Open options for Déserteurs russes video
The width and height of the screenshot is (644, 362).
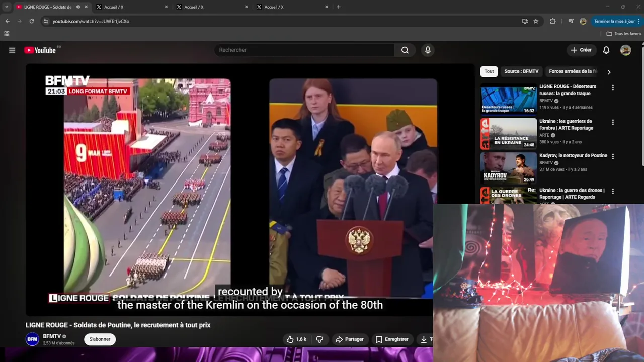(613, 87)
